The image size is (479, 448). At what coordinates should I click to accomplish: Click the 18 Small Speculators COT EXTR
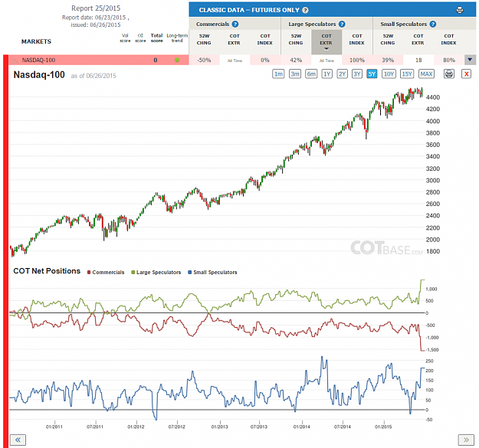(x=418, y=60)
